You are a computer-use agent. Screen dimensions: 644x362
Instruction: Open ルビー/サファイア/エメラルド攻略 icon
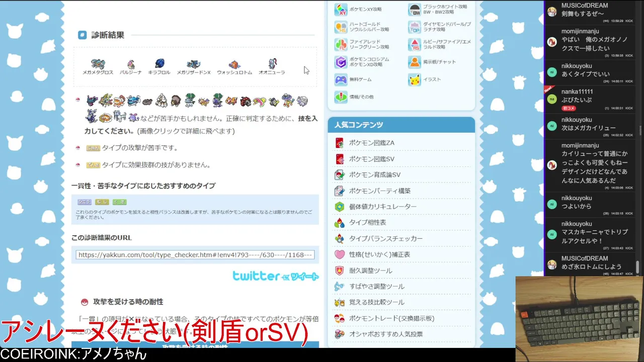click(415, 45)
